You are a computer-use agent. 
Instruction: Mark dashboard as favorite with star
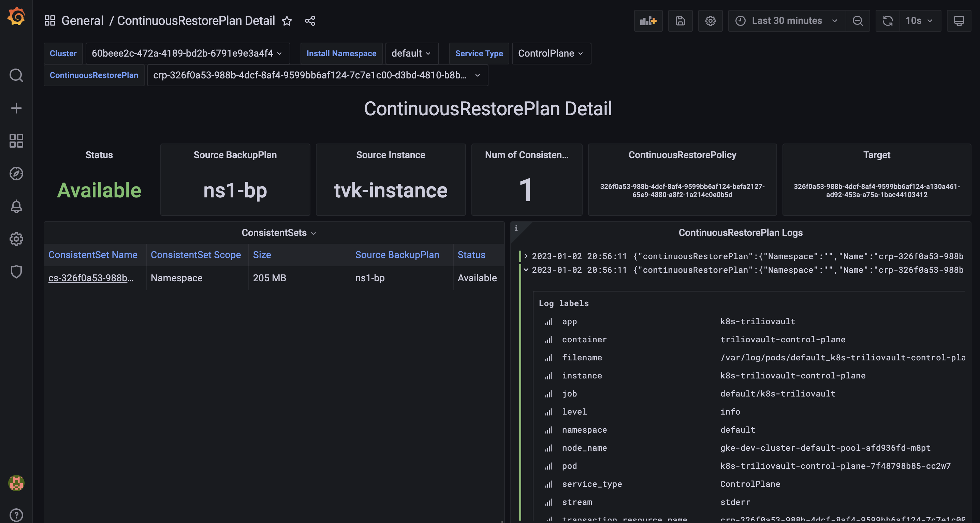287,20
